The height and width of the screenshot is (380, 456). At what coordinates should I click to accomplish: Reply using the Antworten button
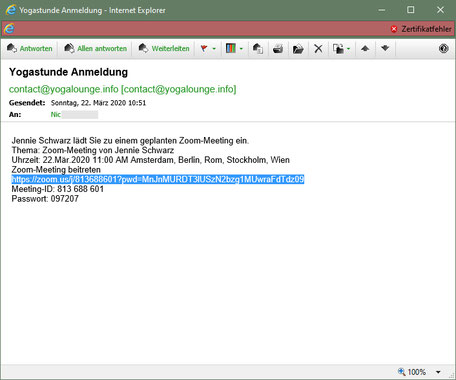coord(29,49)
